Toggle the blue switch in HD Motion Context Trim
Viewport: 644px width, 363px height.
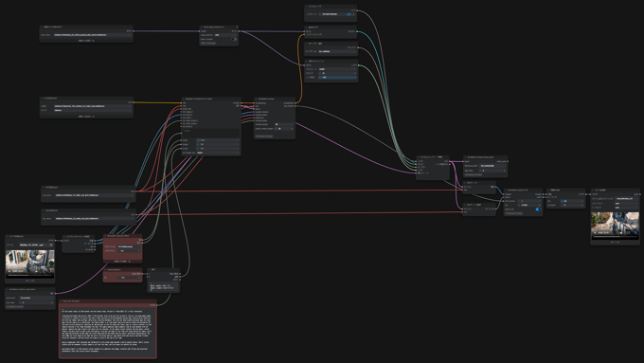(x=538, y=209)
